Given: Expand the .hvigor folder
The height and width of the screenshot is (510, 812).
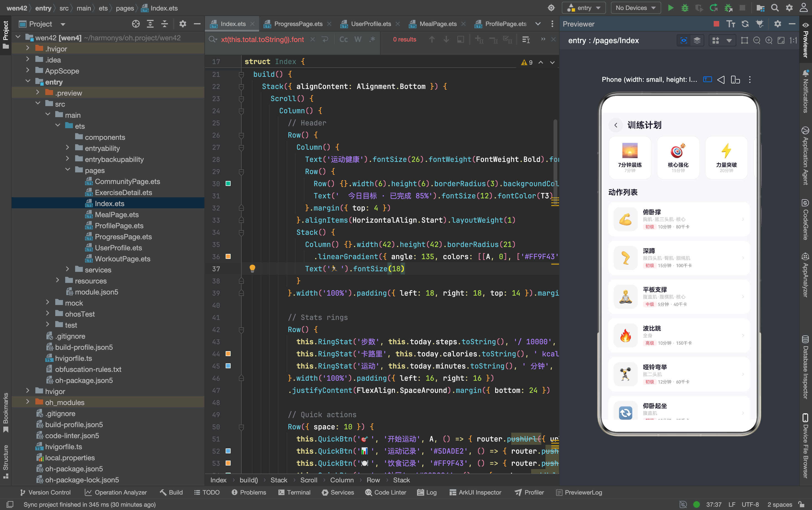Looking at the screenshot, I should 28,49.
